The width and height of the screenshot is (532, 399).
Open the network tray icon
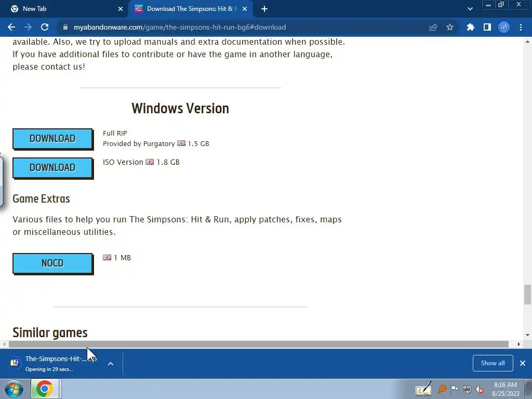[467, 390]
